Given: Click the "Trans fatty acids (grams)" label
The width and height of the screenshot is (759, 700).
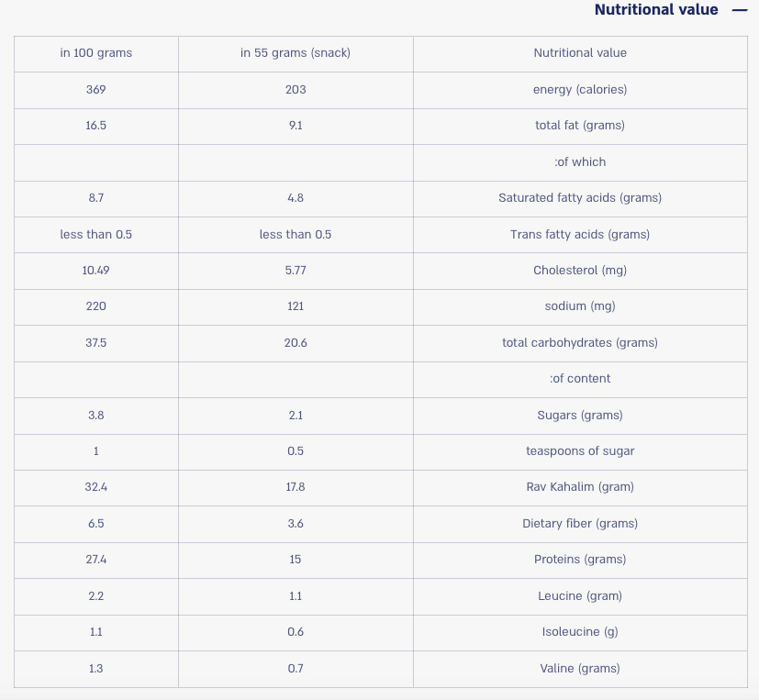Looking at the screenshot, I should click(x=580, y=235).
